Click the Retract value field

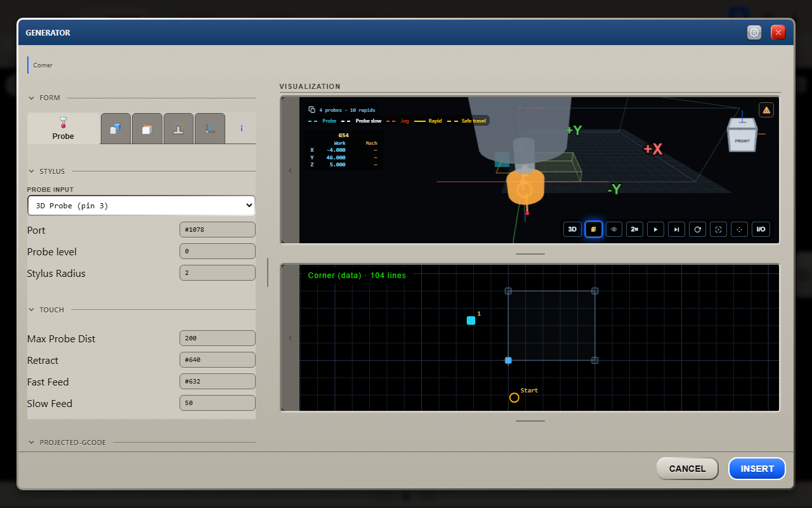[x=218, y=360]
